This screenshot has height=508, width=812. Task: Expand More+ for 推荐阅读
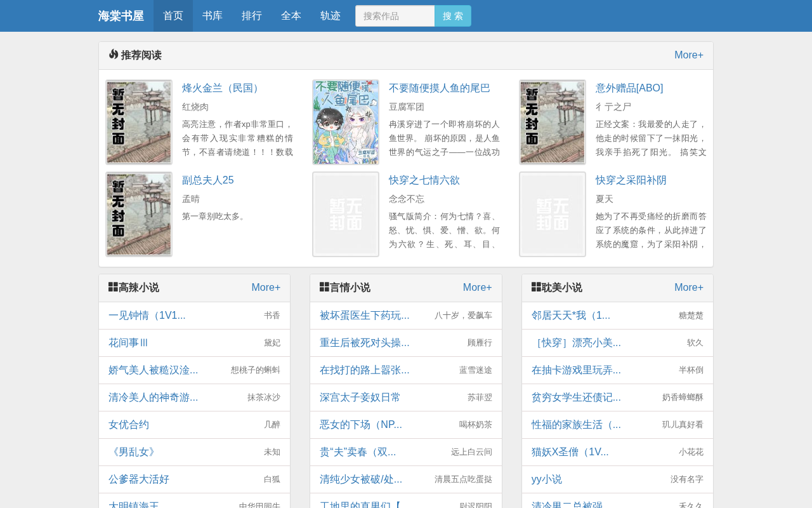[x=689, y=55]
